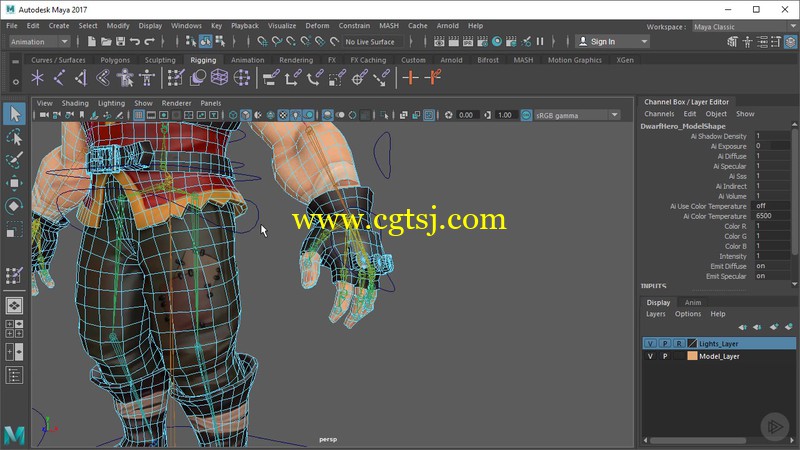Screen dimensions: 800x450
Task: Open Quick Rig from Rigging shelf
Action: [x=125, y=78]
